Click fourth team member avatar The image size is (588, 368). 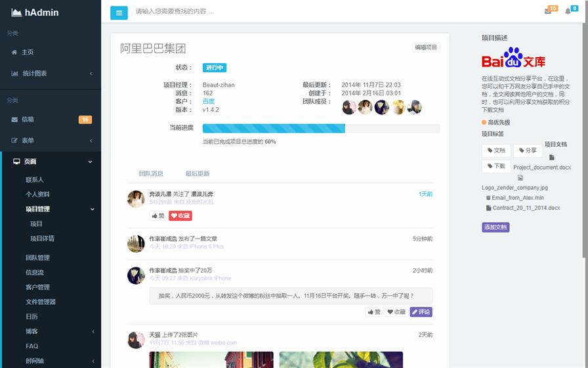tap(398, 107)
